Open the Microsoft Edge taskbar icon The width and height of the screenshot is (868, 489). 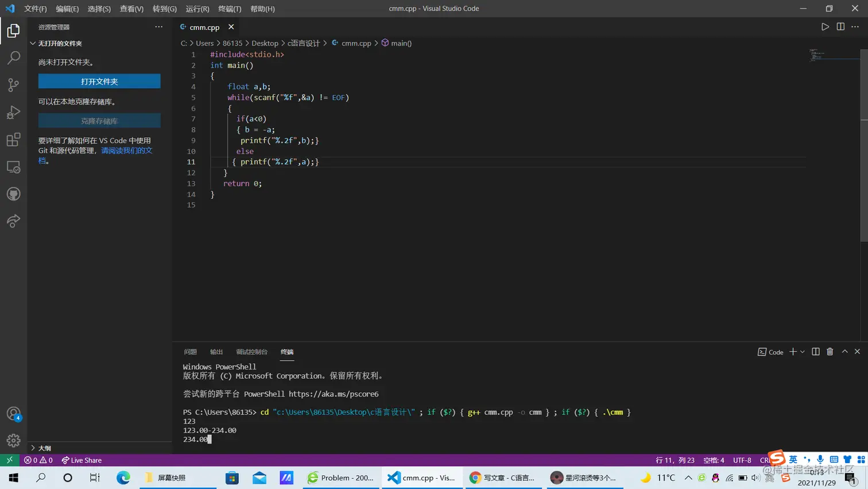click(x=123, y=478)
